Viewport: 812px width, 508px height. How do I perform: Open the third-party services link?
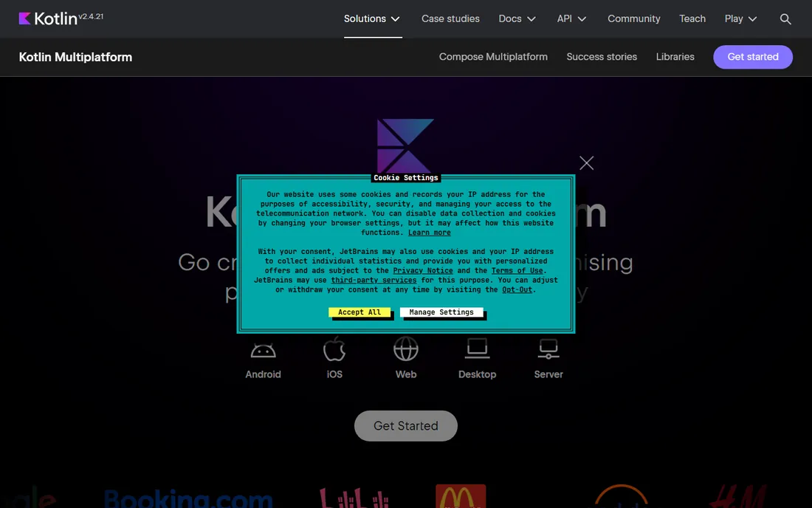click(374, 280)
